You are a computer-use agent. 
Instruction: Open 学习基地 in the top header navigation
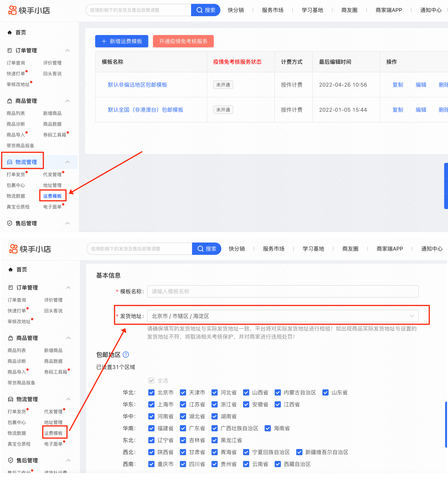point(312,10)
